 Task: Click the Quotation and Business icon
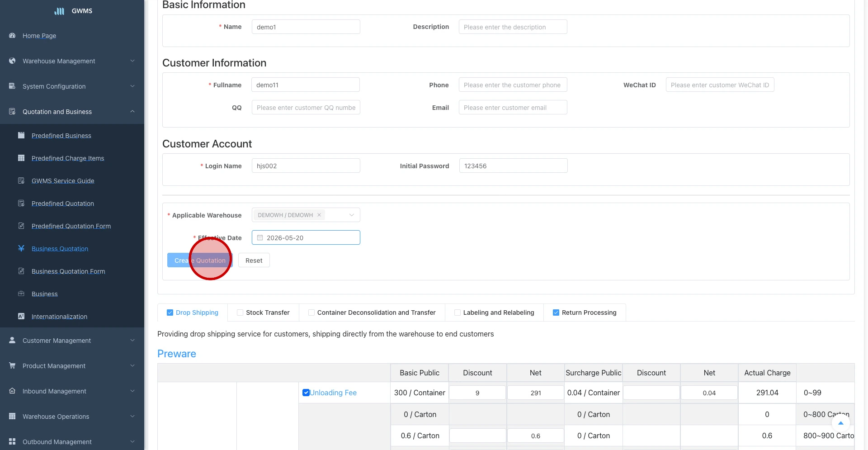[12, 111]
